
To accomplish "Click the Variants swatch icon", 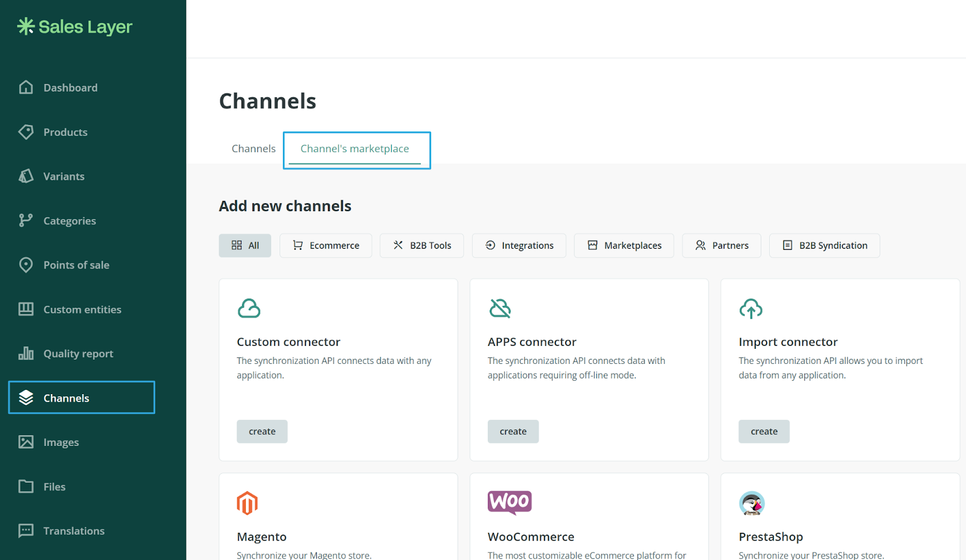I will point(26,176).
